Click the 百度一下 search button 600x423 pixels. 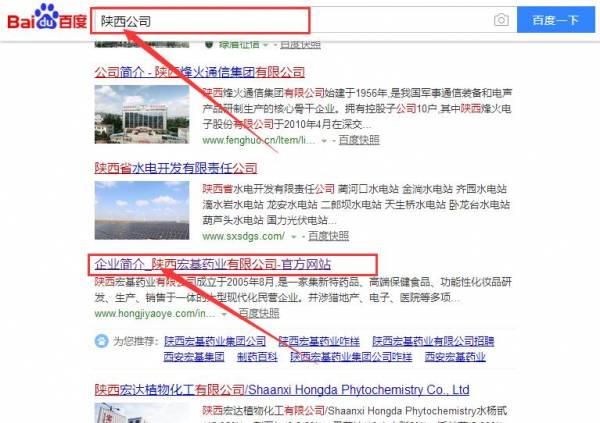[x=556, y=20]
